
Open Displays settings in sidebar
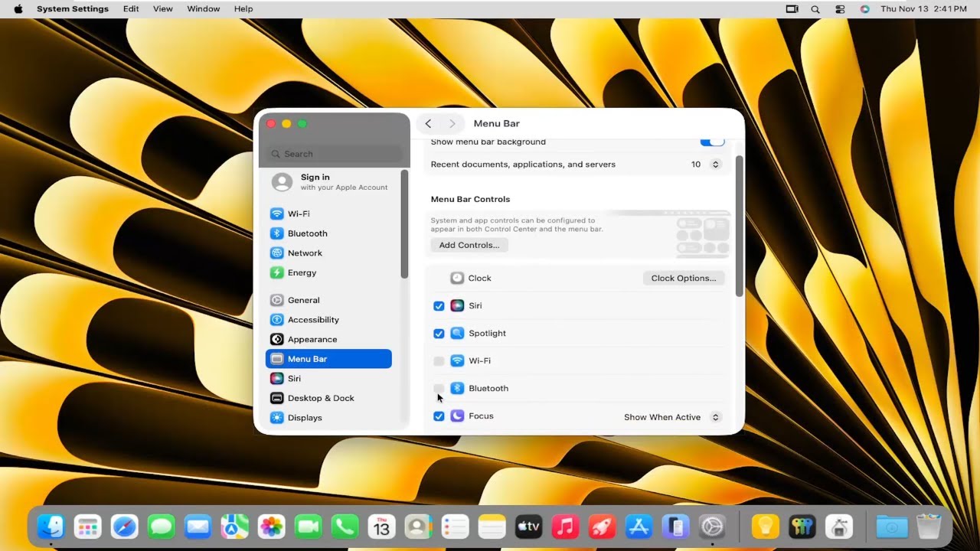[328, 418]
